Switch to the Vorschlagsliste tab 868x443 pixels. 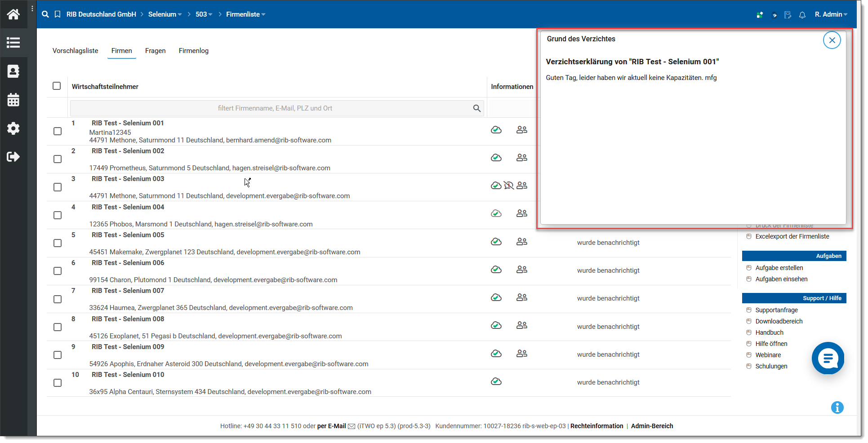(x=76, y=51)
